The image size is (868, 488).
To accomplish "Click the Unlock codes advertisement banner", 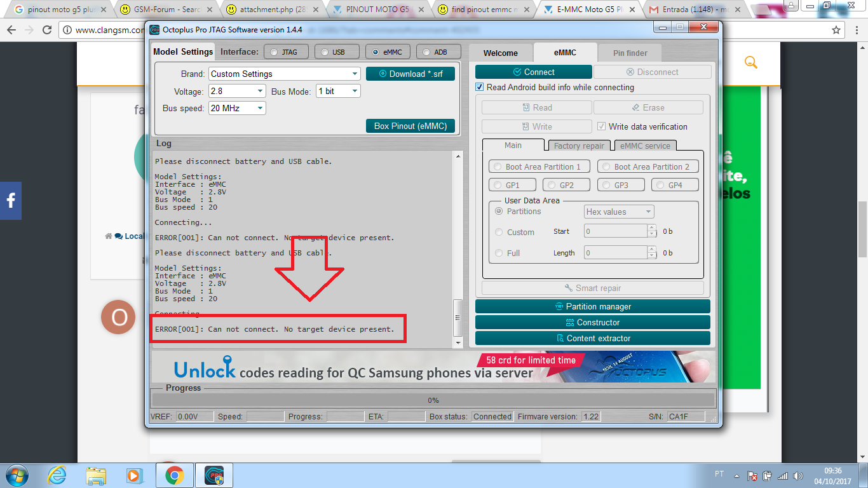I will click(x=433, y=367).
